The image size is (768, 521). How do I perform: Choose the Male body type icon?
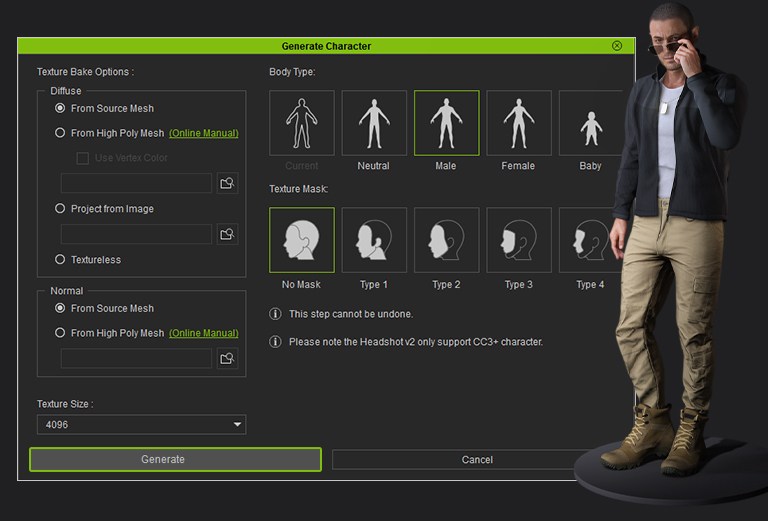pyautogui.click(x=446, y=123)
